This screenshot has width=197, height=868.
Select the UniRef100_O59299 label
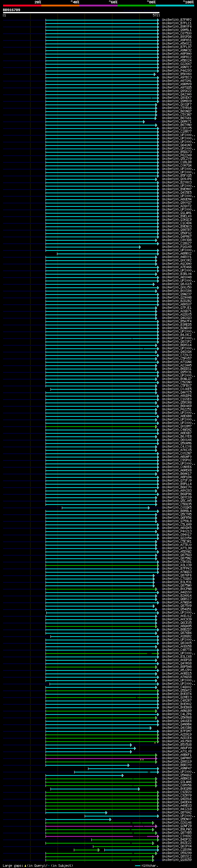[x=176, y=853]
